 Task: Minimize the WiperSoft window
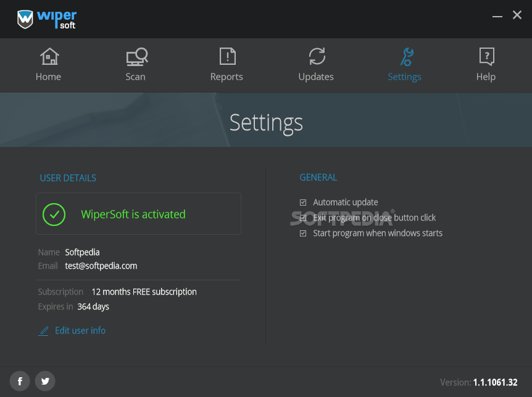(497, 16)
